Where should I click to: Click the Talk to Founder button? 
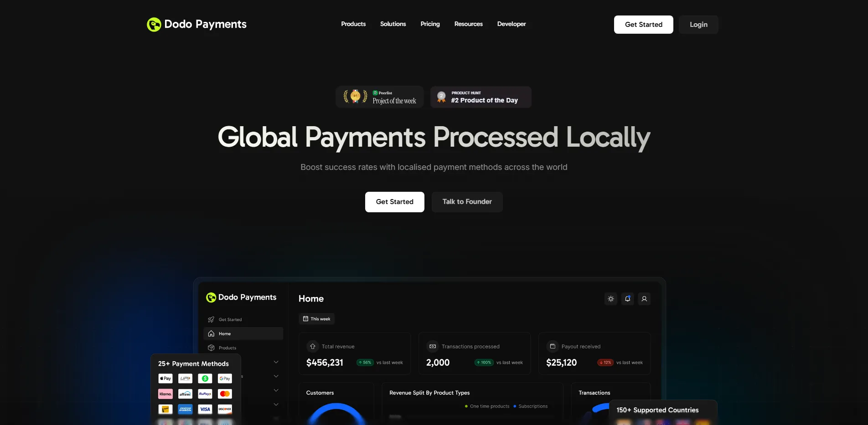coord(467,202)
